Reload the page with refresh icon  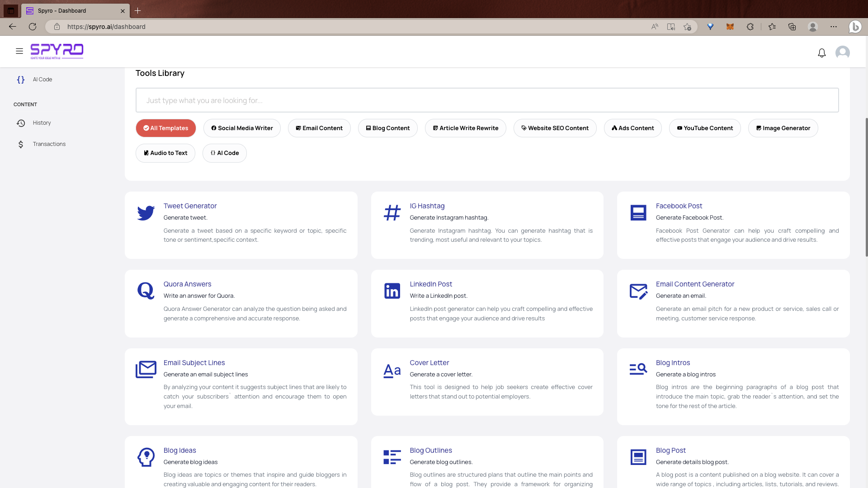tap(33, 27)
